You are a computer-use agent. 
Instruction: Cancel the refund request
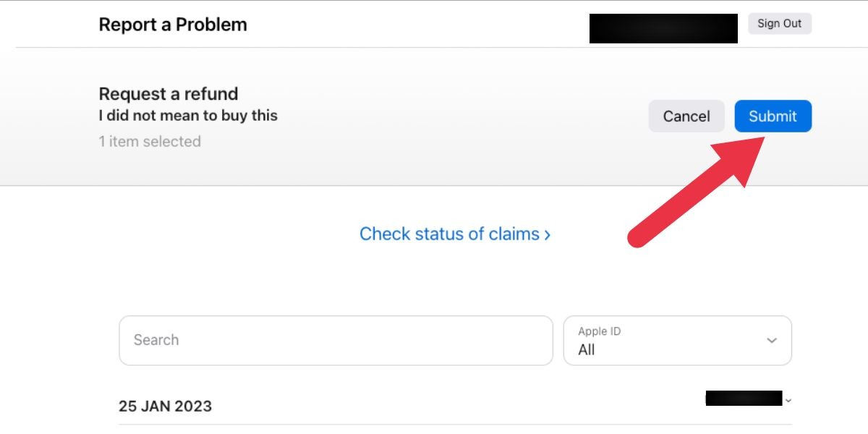point(686,116)
